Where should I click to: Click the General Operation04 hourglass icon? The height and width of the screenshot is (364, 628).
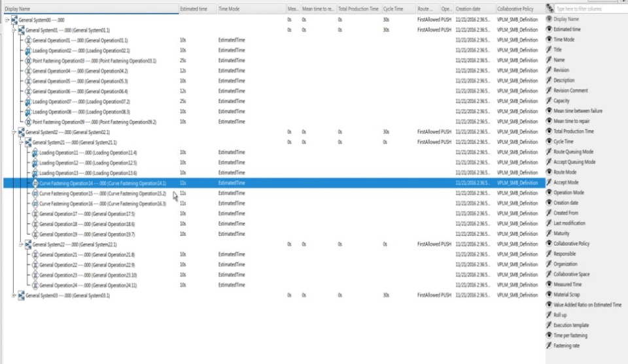point(28,71)
